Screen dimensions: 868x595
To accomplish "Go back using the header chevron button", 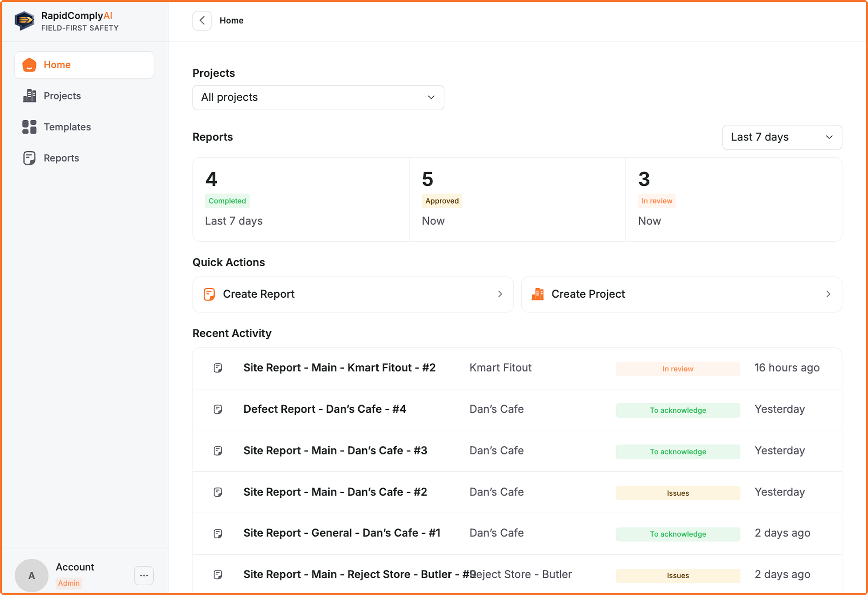I will pos(202,21).
